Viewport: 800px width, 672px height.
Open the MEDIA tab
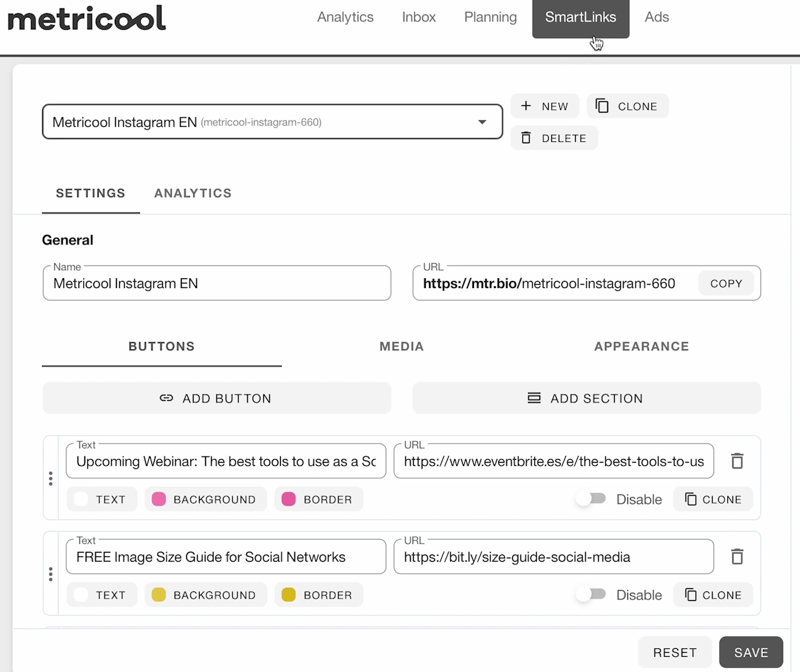pyautogui.click(x=401, y=347)
